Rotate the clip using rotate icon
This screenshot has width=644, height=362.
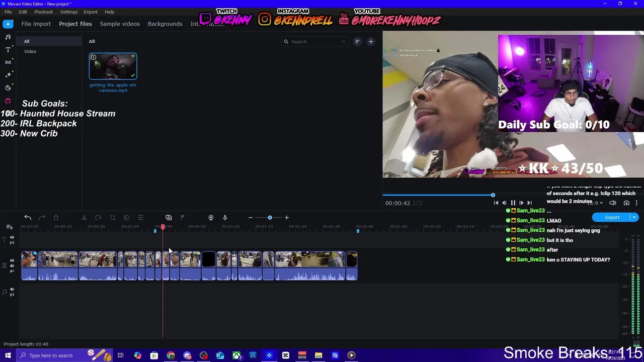coord(98,218)
